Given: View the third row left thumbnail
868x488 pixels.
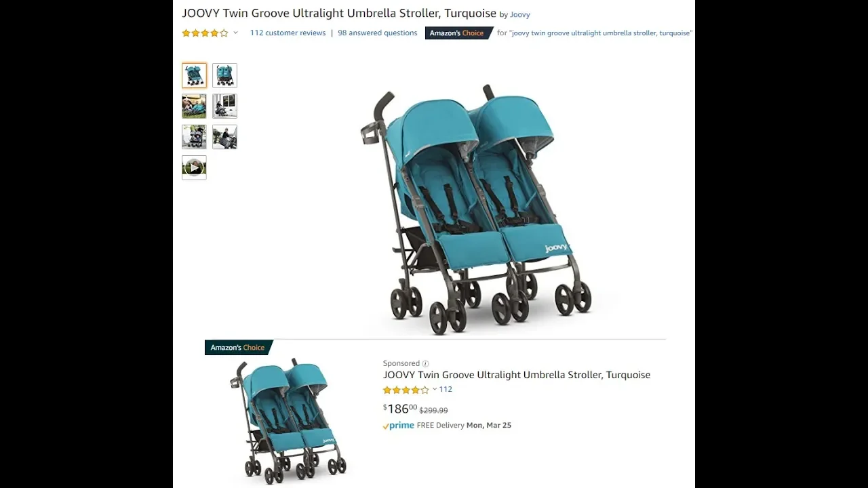Looking at the screenshot, I should (x=194, y=137).
